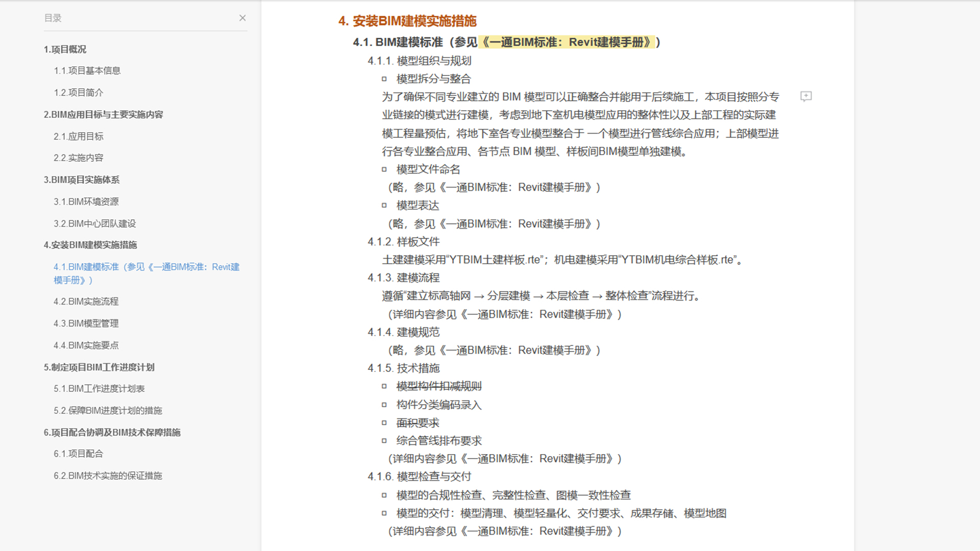Open outline entry 1.1.项目基本信息
980x551 pixels.
click(x=87, y=71)
